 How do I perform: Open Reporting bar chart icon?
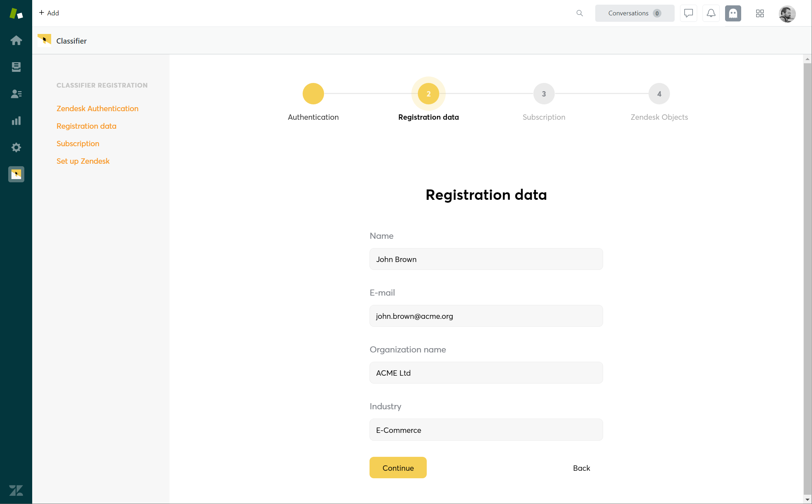(16, 120)
